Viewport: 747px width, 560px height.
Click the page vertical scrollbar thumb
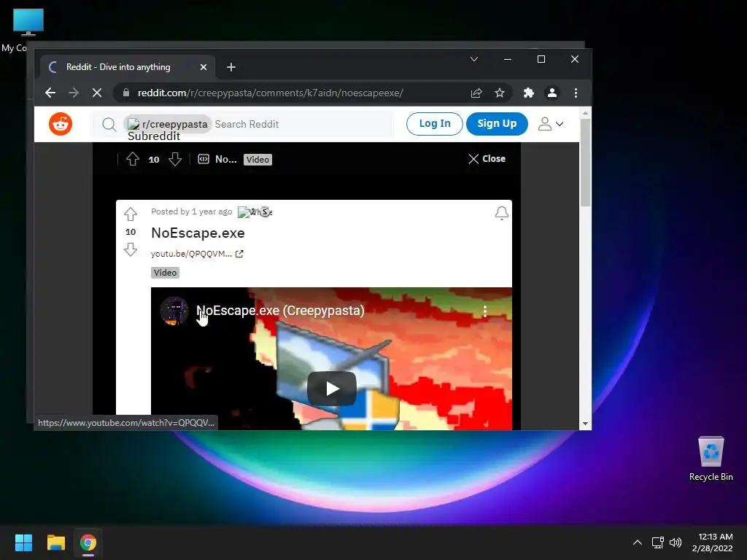[585, 163]
